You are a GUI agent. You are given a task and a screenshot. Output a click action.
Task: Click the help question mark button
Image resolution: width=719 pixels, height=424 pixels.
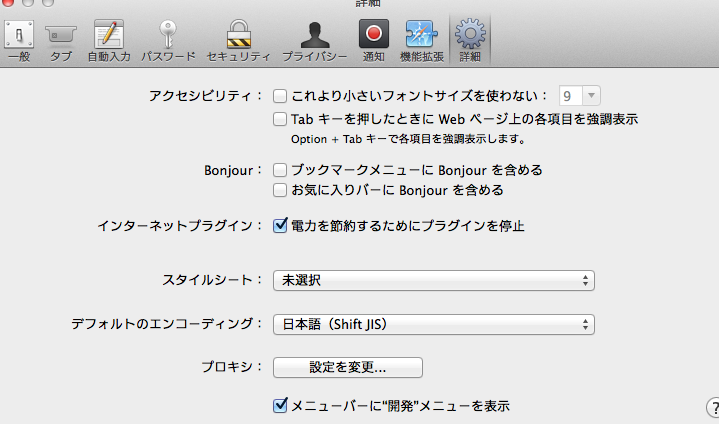tap(713, 407)
